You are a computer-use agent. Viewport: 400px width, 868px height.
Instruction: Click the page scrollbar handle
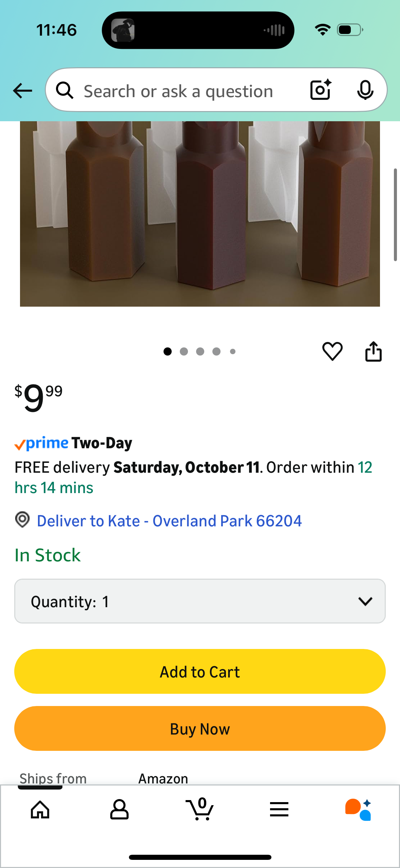(x=395, y=215)
